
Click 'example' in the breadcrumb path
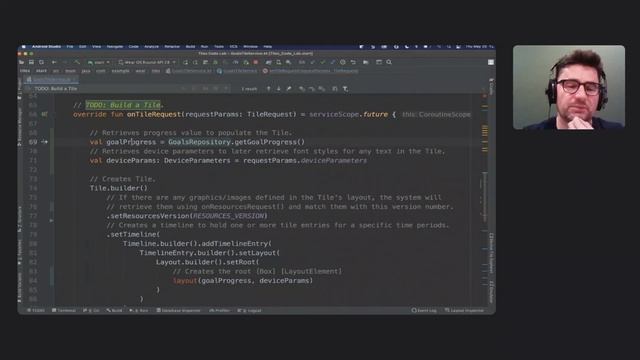pos(121,71)
